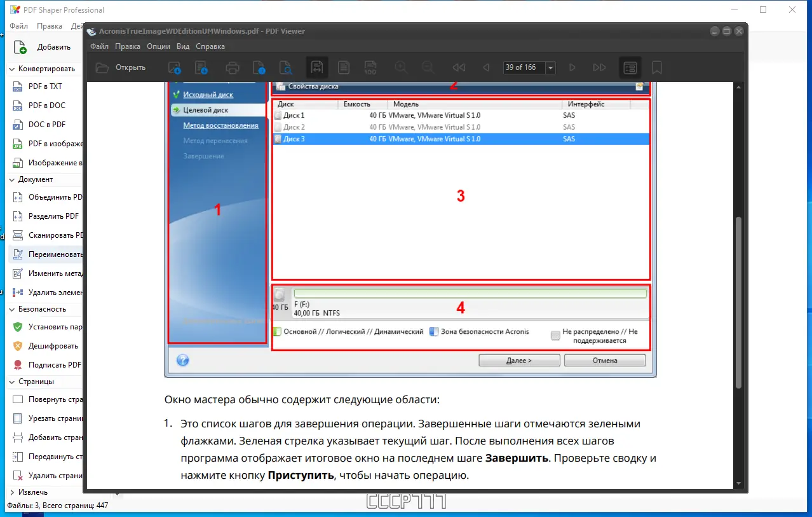Go to first page with double-left arrows
This screenshot has width=812, height=517.
pyautogui.click(x=459, y=67)
